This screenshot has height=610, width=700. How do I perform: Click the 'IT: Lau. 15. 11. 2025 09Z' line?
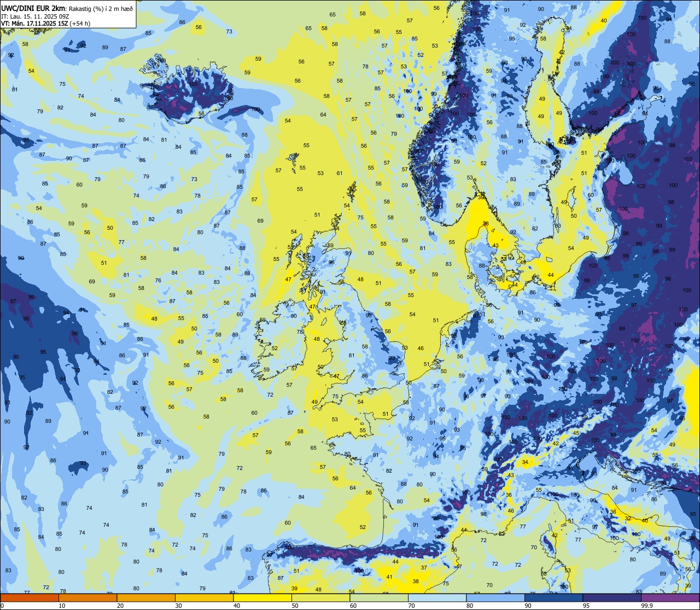(34, 16)
